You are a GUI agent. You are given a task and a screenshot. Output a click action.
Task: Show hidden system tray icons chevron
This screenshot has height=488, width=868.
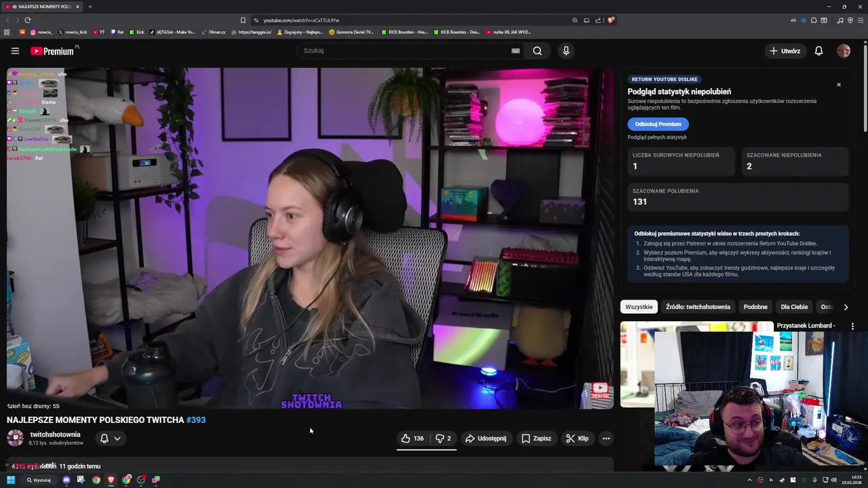(749, 480)
